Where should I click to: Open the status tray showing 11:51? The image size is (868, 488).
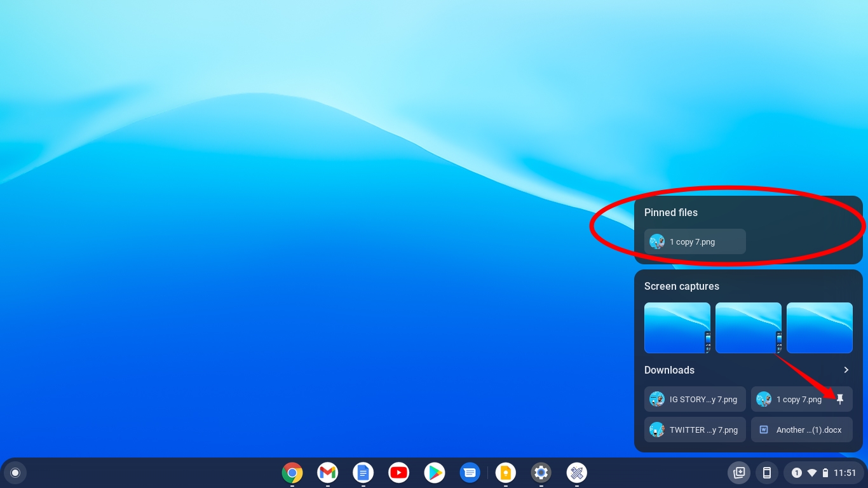click(x=824, y=473)
